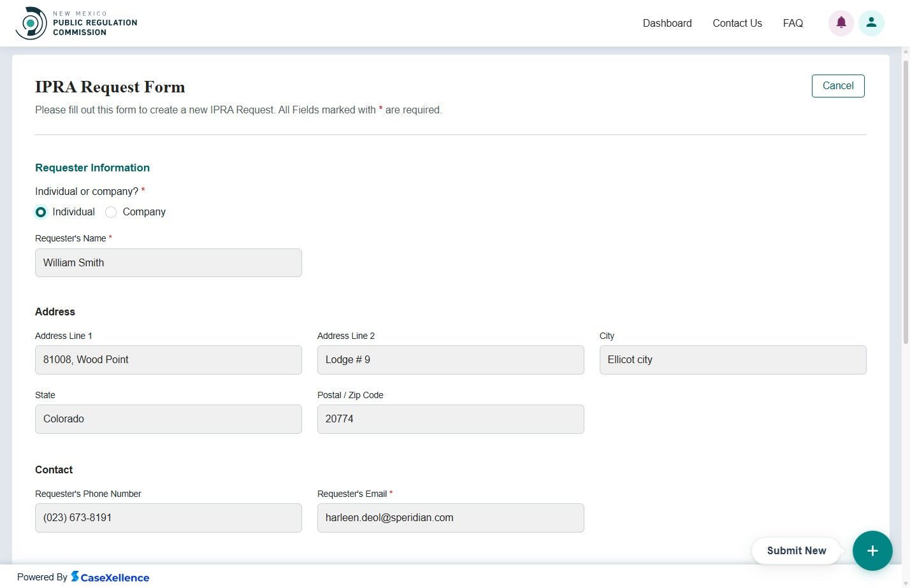Click the State field showing Colorado
The image size is (910, 588).
coord(168,419)
